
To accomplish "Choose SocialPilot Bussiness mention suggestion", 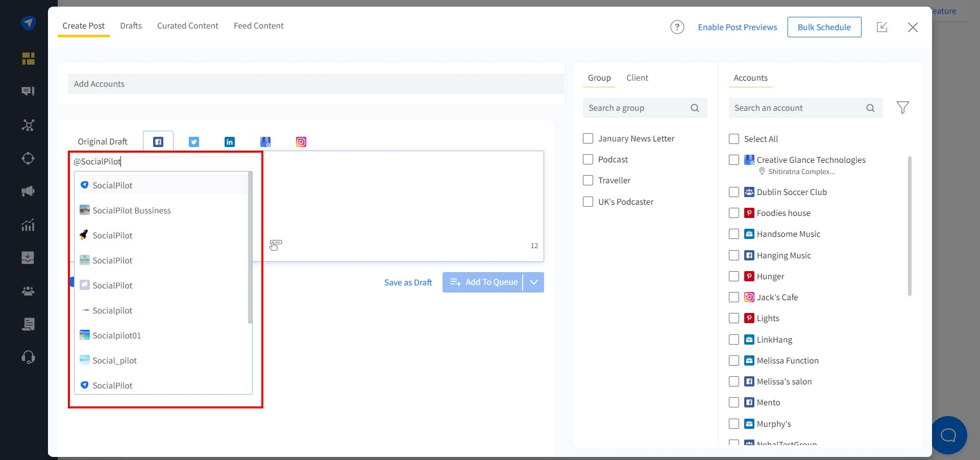I will [161, 210].
